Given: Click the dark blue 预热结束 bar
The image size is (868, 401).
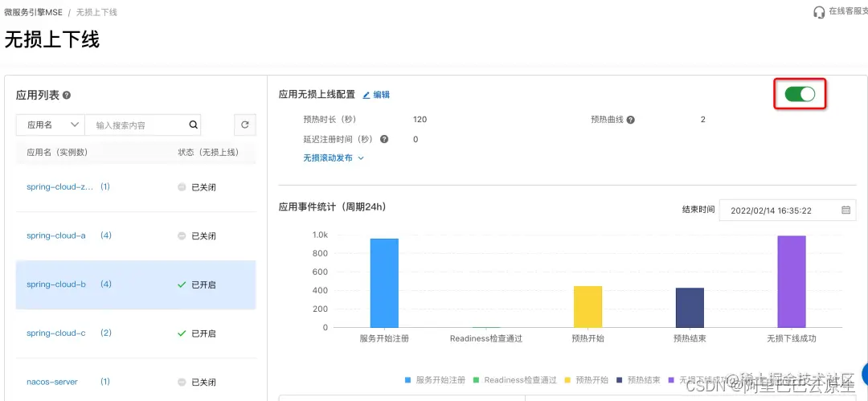Looking at the screenshot, I should click(690, 308).
